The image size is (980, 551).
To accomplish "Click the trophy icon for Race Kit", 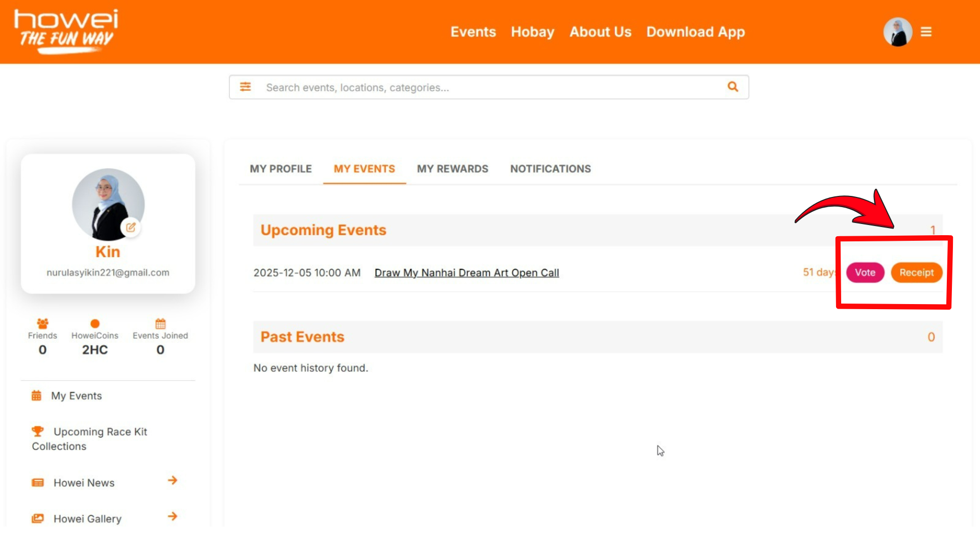I will 38,432.
